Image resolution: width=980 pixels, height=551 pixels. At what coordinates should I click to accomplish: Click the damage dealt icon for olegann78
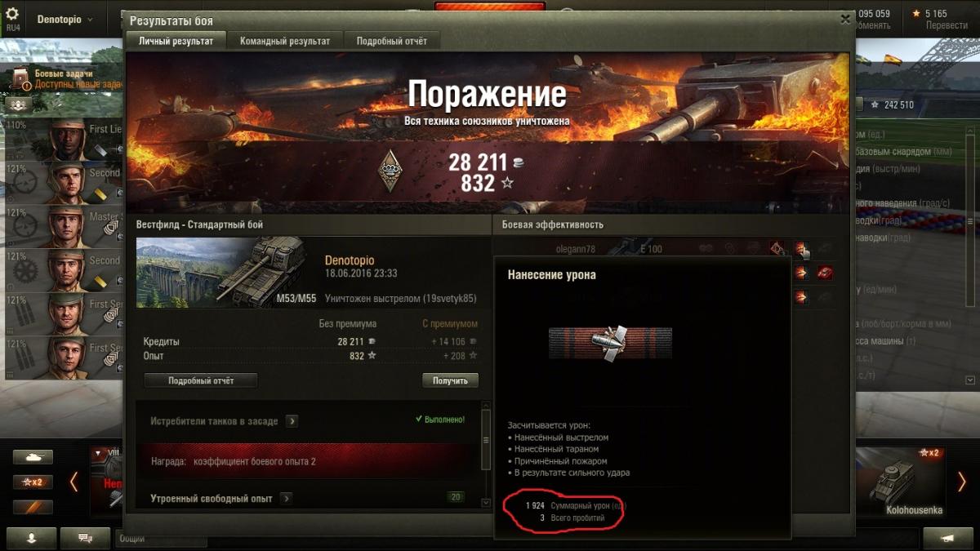click(x=801, y=248)
